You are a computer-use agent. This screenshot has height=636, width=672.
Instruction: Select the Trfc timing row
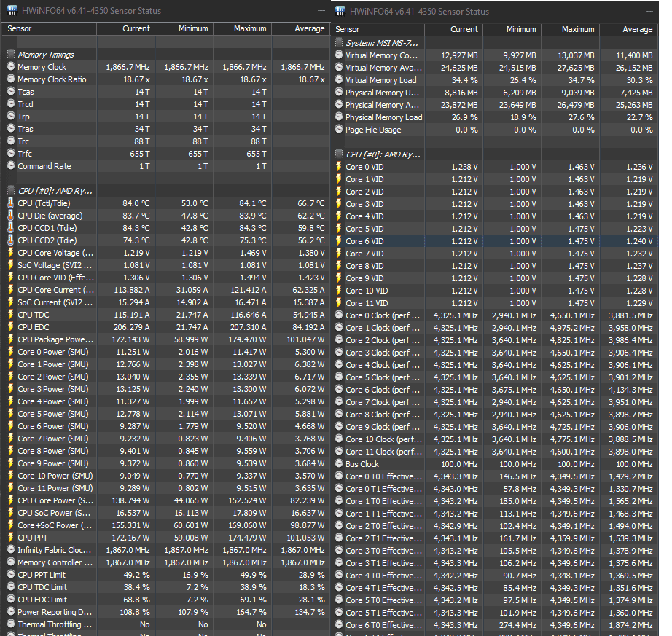click(166, 153)
